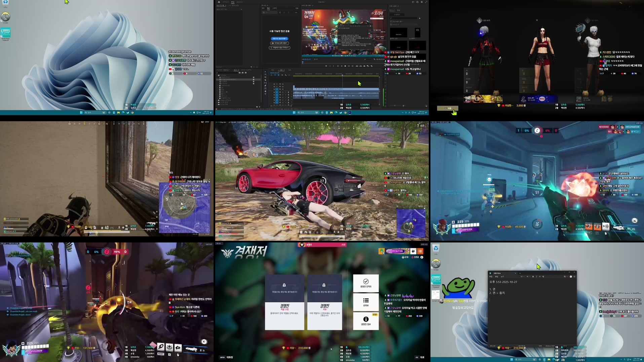This screenshot has height=362, width=644.
Task: Click the 파일에서 캡션 가져오기 button
Action: tap(279, 48)
